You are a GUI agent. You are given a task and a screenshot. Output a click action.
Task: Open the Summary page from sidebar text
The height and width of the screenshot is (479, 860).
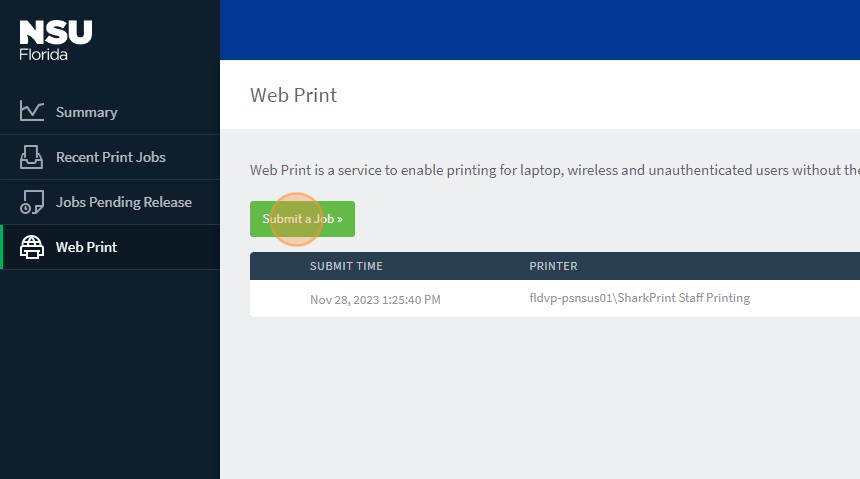click(x=86, y=112)
